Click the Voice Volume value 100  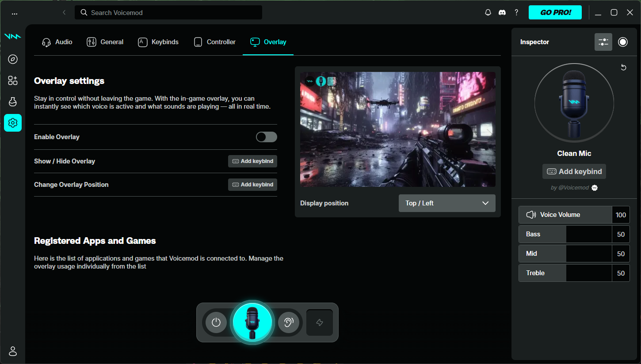tap(621, 215)
